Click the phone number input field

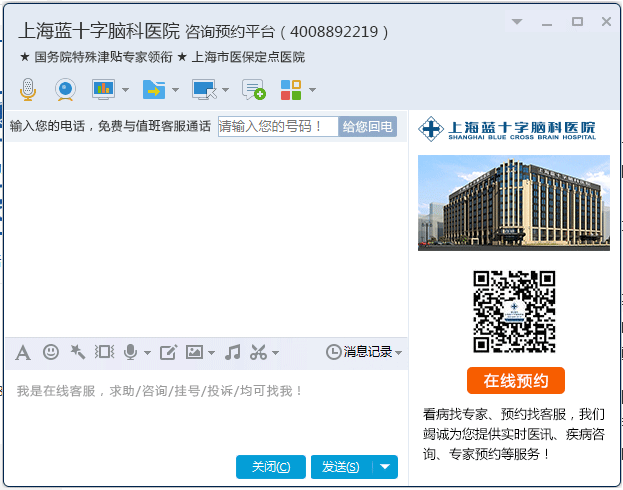click(278, 126)
